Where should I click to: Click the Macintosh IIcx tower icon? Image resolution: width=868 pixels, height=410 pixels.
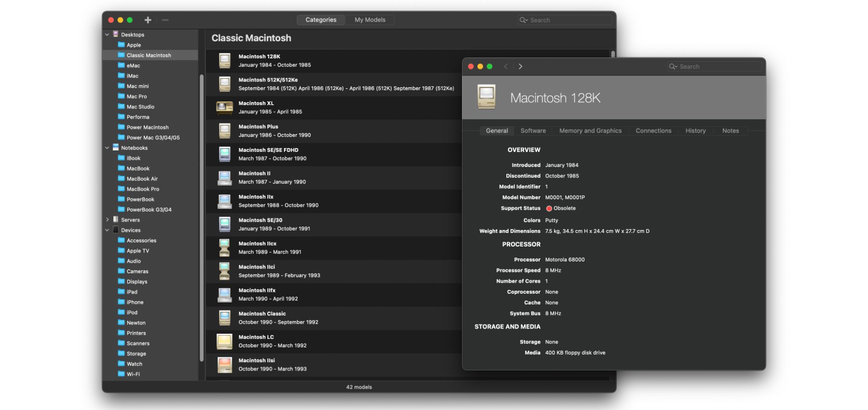pos(224,248)
